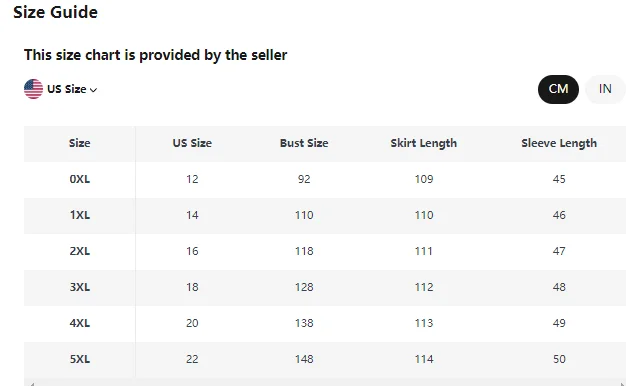Select the 0XL size row label
This screenshot has width=626, height=386.
tap(80, 179)
